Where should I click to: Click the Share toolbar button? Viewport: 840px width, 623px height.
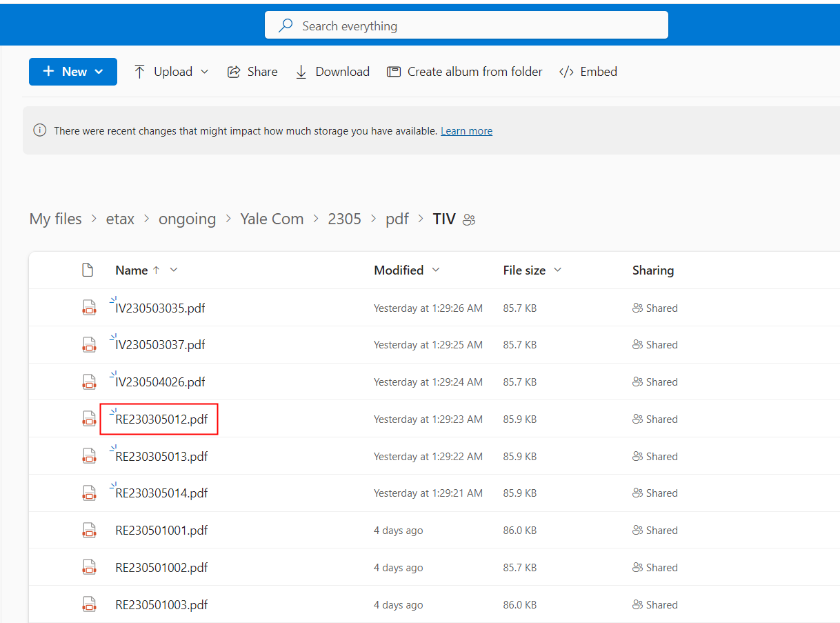252,72
